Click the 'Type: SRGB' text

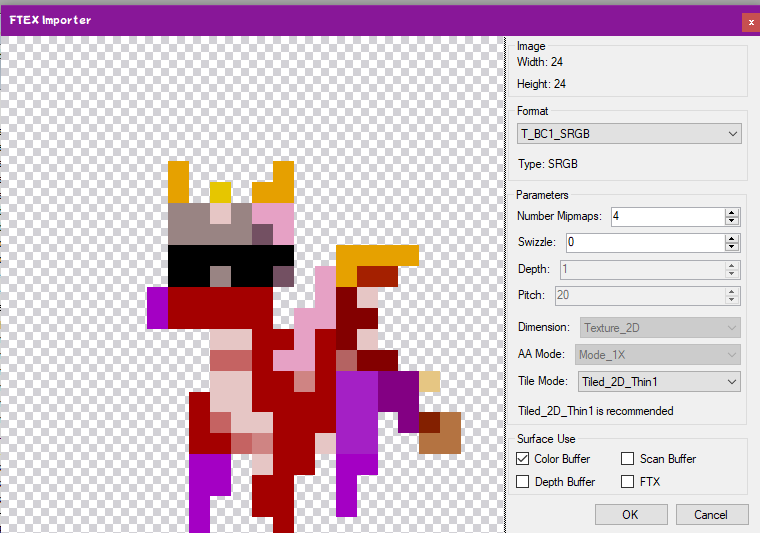click(x=548, y=164)
